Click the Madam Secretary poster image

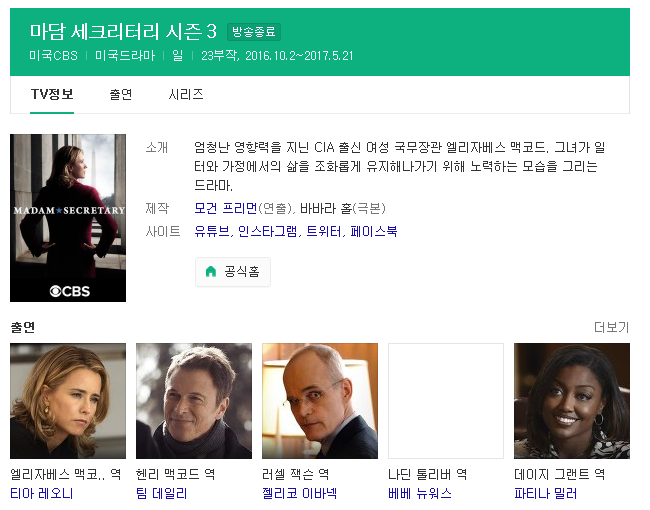point(68,218)
